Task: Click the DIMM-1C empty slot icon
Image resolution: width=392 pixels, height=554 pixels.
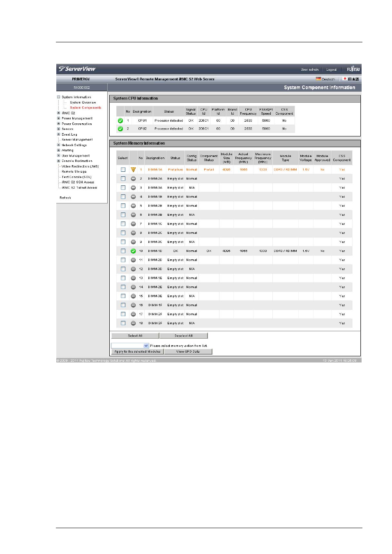Action: [x=133, y=224]
